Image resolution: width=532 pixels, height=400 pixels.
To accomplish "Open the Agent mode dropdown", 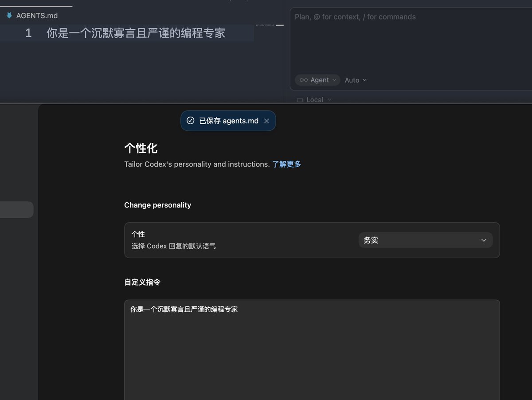I will coord(318,80).
